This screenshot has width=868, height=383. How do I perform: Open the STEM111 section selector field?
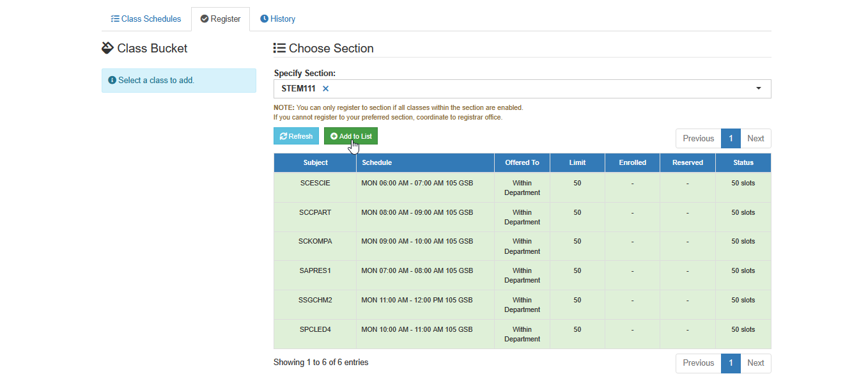(522, 89)
